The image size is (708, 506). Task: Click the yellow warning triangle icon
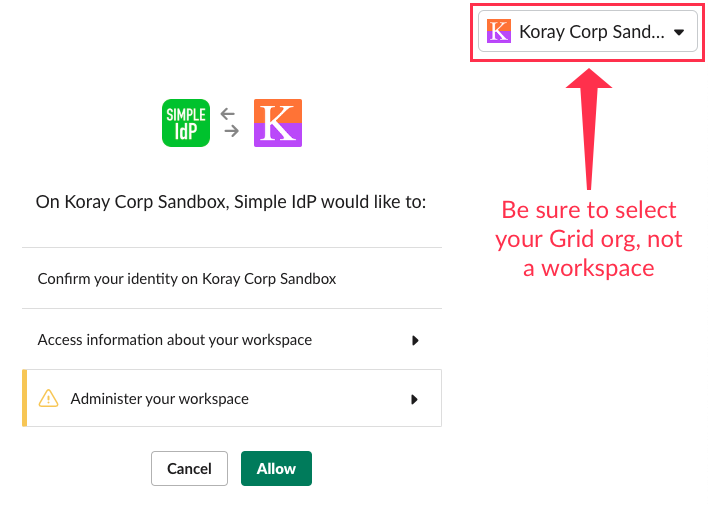[48, 399]
